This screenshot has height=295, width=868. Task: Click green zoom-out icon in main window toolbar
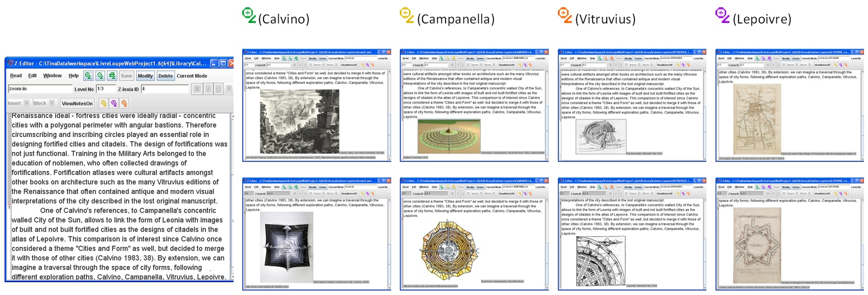(x=100, y=76)
